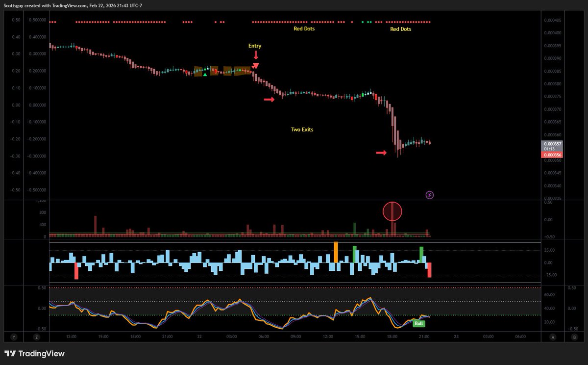This screenshot has height=365, width=588.
Task: Click the 0.000395 price scale label
Action: click(552, 46)
